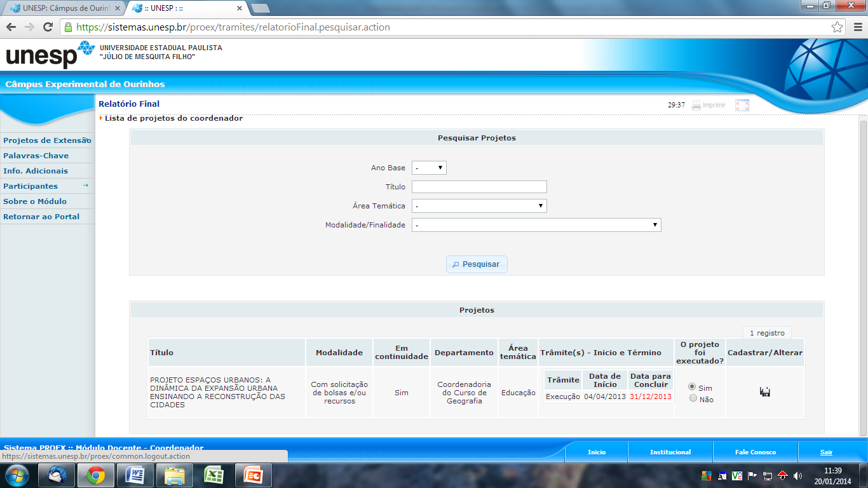Screen dimensions: 868x488
Task: Click the Sair logout link
Action: tap(826, 452)
